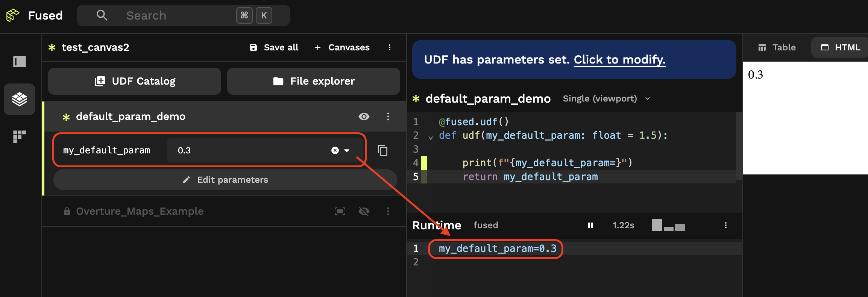Screen dimensions: 868x297
Task: Toggle visibility of default_param_demo
Action: pyautogui.click(x=363, y=117)
